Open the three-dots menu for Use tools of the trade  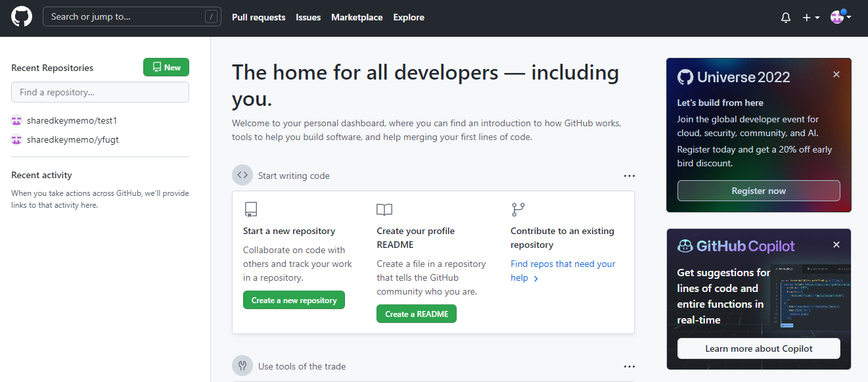pyautogui.click(x=629, y=366)
